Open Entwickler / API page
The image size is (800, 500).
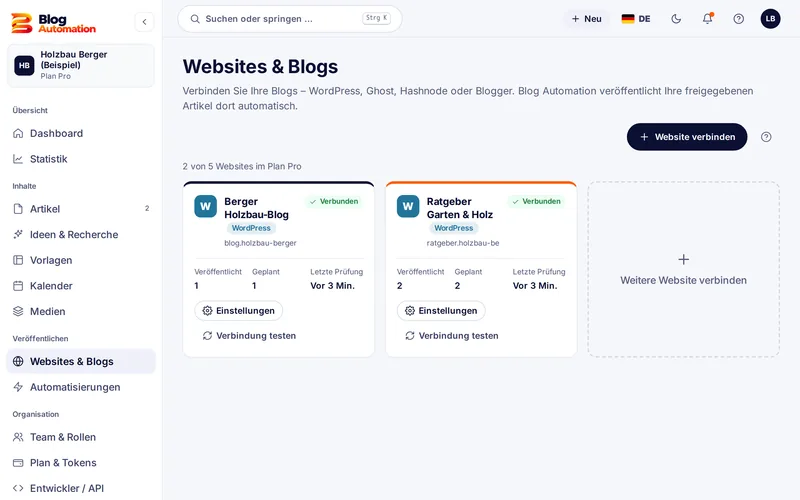click(81, 488)
